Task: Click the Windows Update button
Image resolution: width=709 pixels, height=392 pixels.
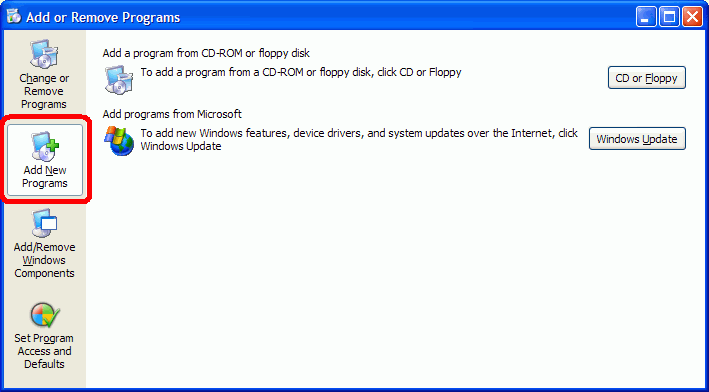Action: [637, 139]
